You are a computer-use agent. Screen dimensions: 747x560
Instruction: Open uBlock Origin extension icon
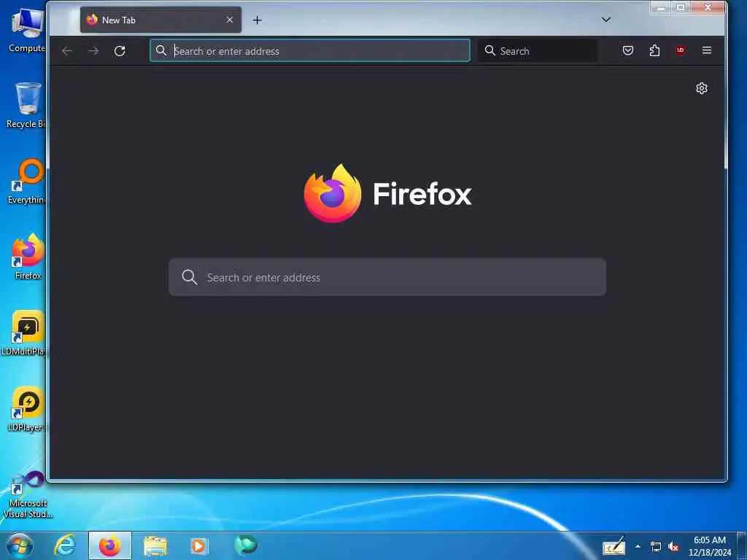pos(681,50)
